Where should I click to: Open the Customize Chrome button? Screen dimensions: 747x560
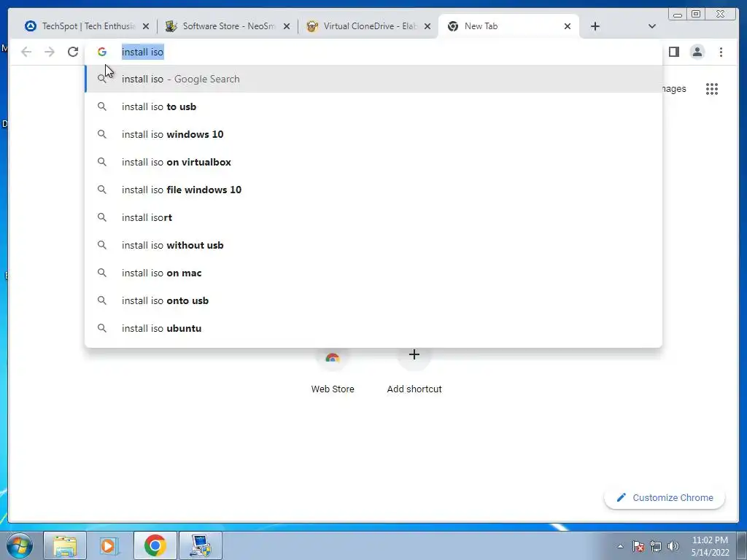665,497
